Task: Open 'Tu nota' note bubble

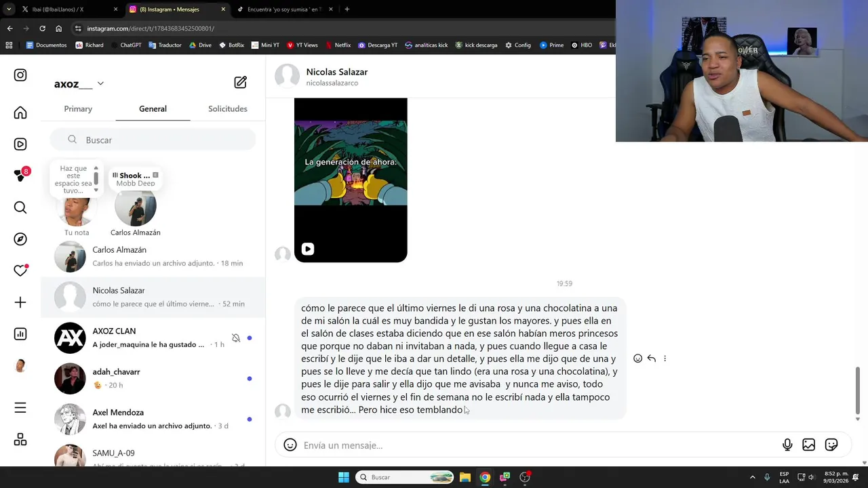Action: [x=77, y=180]
